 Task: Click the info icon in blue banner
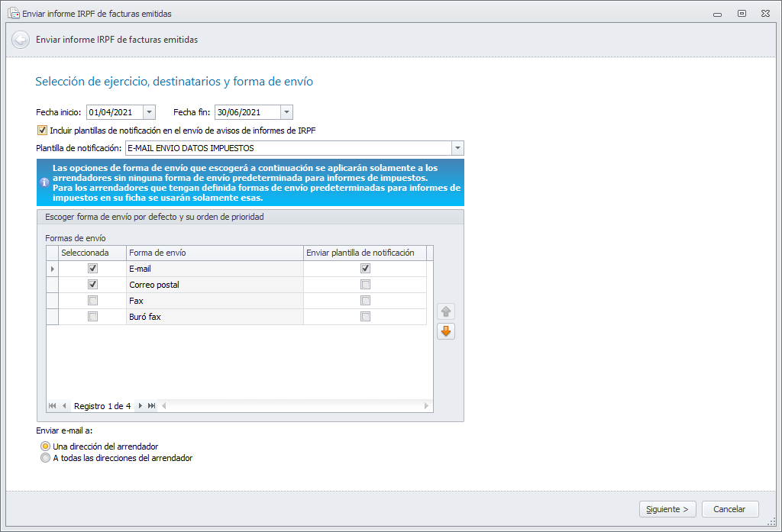point(44,182)
